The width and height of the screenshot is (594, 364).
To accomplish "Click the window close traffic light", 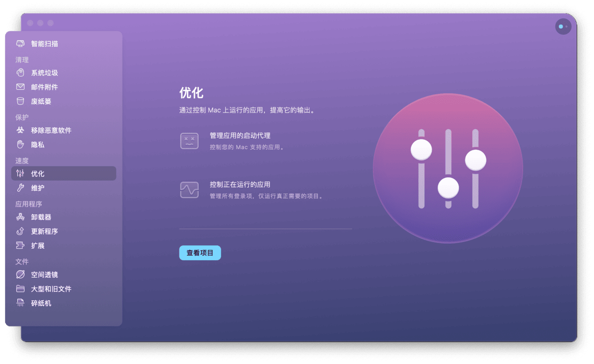I will 30,23.
